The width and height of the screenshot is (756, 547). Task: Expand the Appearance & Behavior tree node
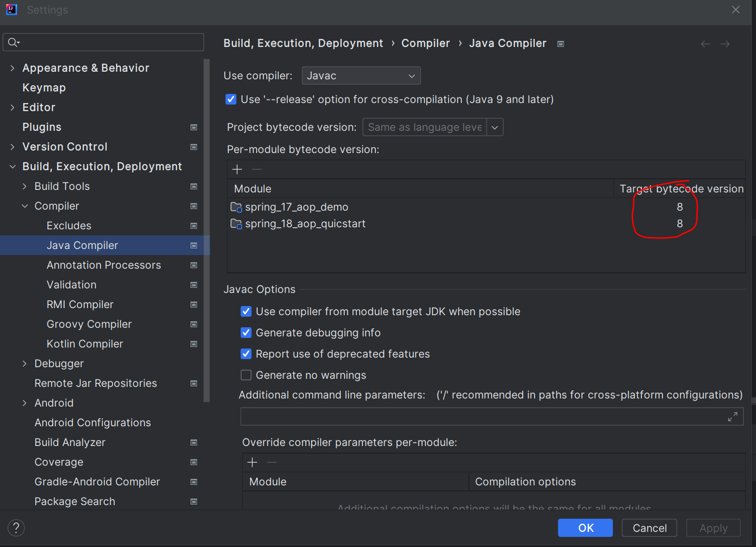tap(13, 68)
